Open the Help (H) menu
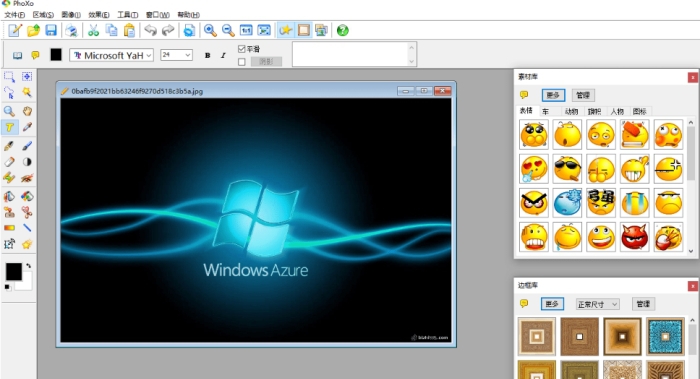This screenshot has width=700, height=379. pyautogui.click(x=188, y=15)
